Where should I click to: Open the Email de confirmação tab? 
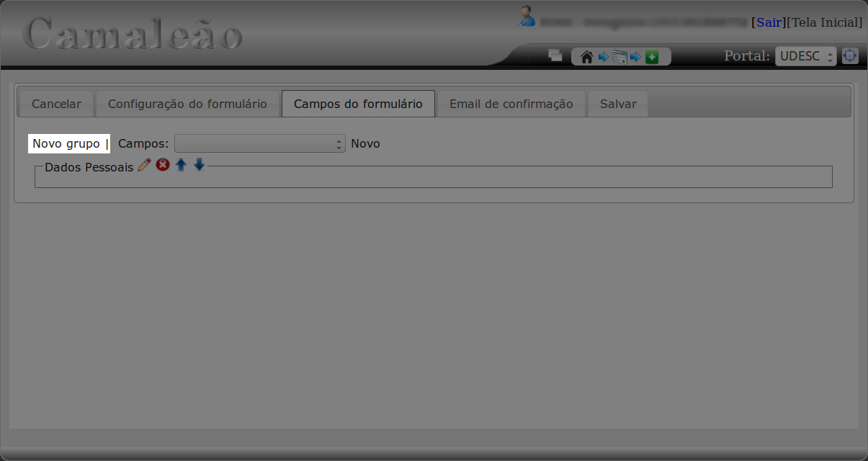pyautogui.click(x=511, y=104)
